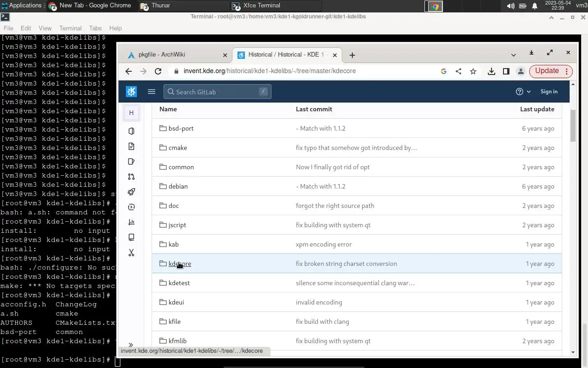The height and width of the screenshot is (368, 588).
Task: Switch to Thunar in taskbar
Action: point(184,6)
